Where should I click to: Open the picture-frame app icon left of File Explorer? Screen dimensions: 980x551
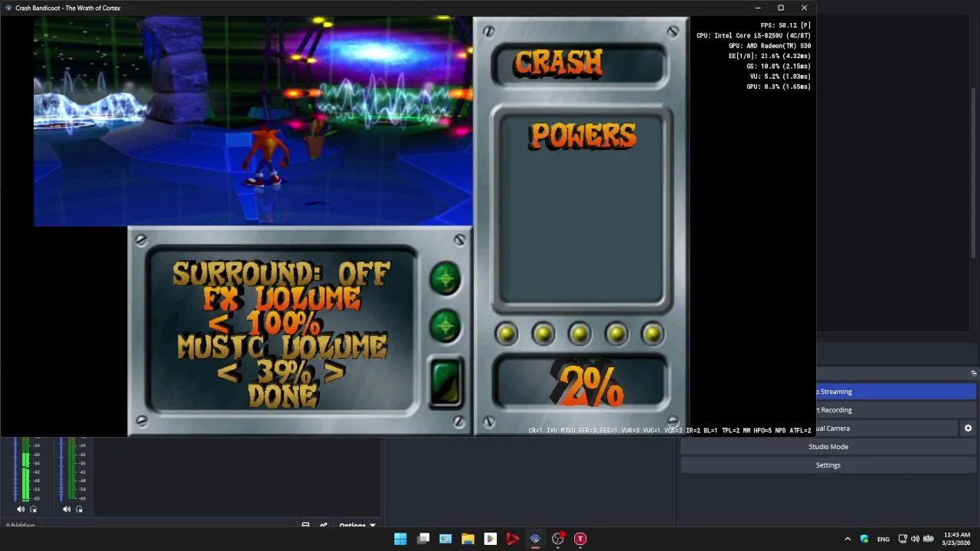pyautogui.click(x=446, y=539)
